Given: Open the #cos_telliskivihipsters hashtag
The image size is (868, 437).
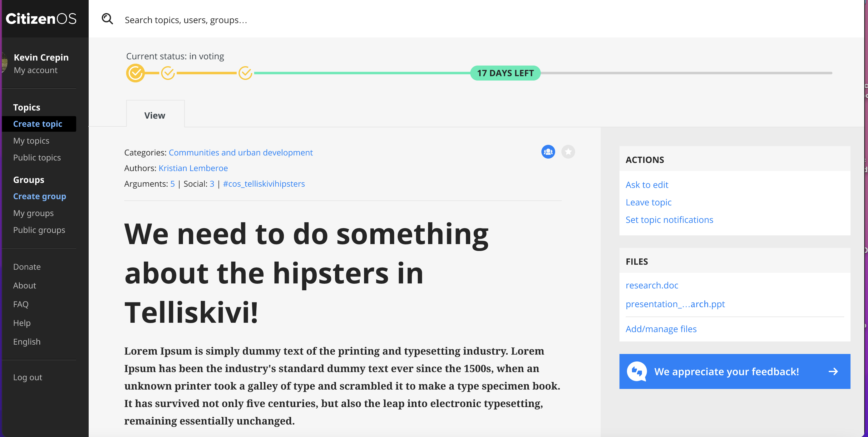Looking at the screenshot, I should coord(264,184).
